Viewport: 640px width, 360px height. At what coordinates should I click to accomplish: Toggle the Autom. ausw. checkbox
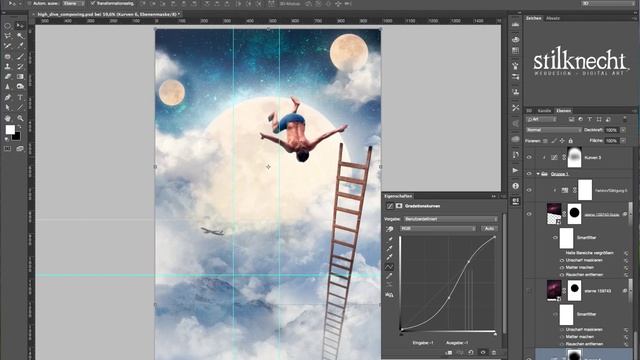tap(30, 3)
